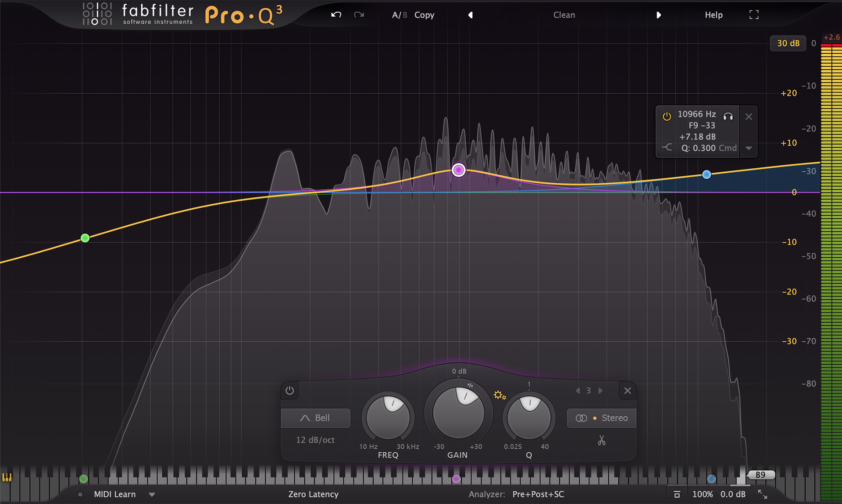
Task: Load the next preset with right arrow
Action: (x=658, y=15)
